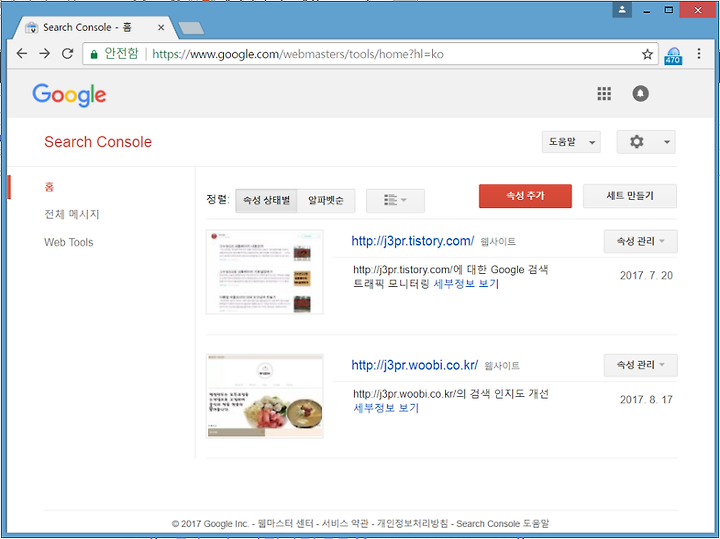The image size is (720, 539).
Task: Click the Google logo
Action: point(69,95)
